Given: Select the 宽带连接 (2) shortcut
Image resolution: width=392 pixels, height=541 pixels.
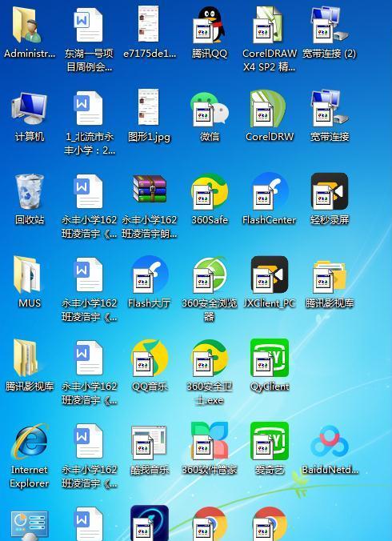Looking at the screenshot, I should pyautogui.click(x=330, y=25).
